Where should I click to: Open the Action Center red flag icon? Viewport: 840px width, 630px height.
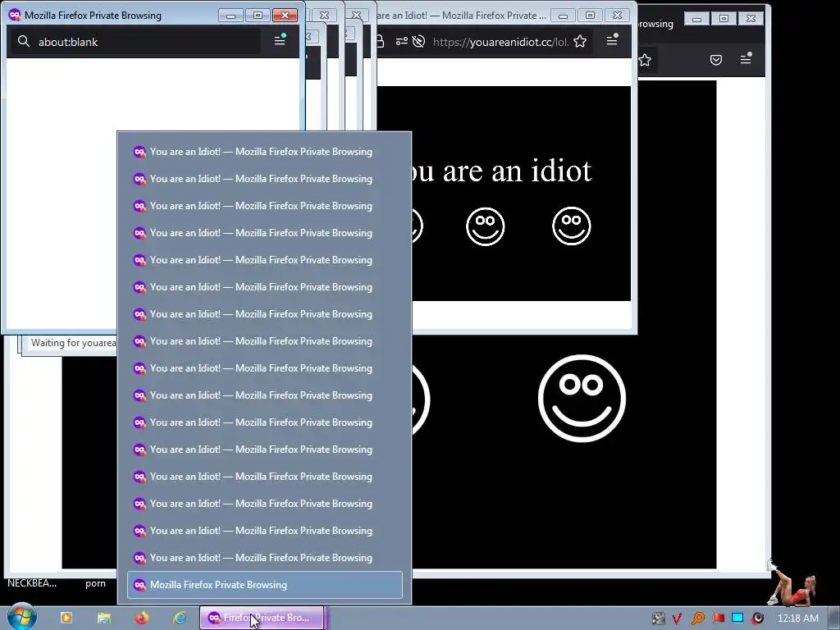pos(718,619)
